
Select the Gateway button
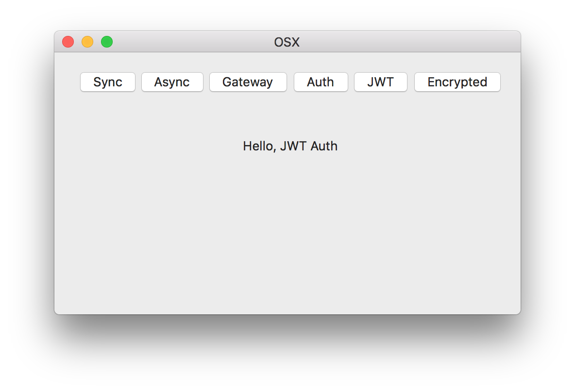pos(248,82)
